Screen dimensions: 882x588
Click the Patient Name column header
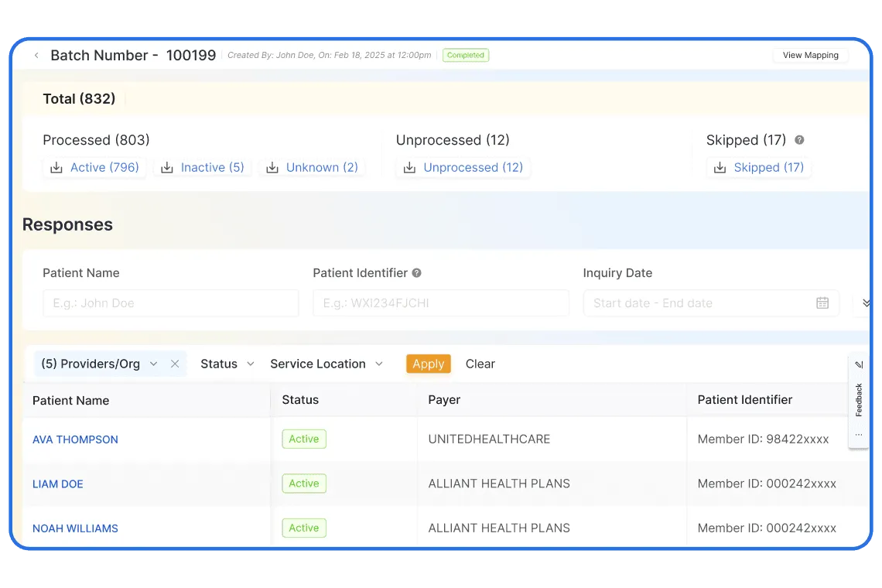[71, 401]
